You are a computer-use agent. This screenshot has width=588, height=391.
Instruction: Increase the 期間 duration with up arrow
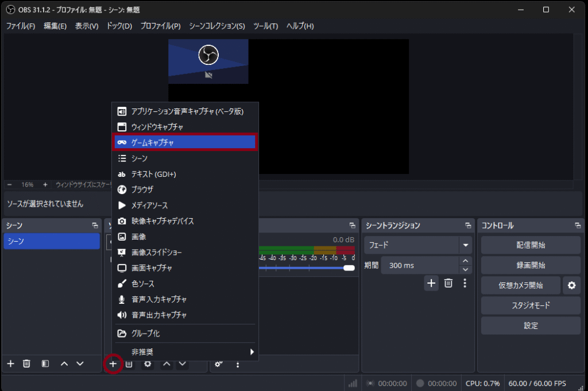tap(465, 261)
